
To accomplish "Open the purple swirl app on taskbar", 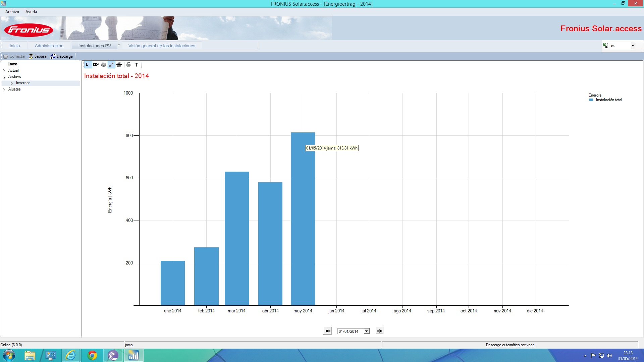I will click(x=113, y=355).
